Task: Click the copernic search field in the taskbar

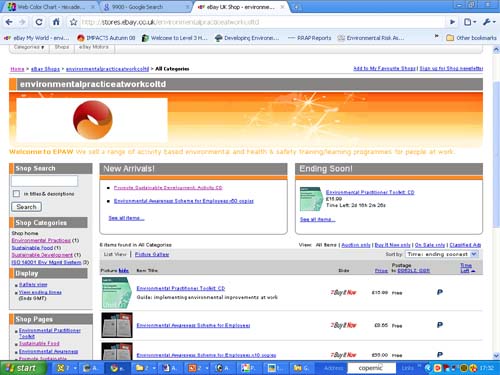Action: coord(371,368)
